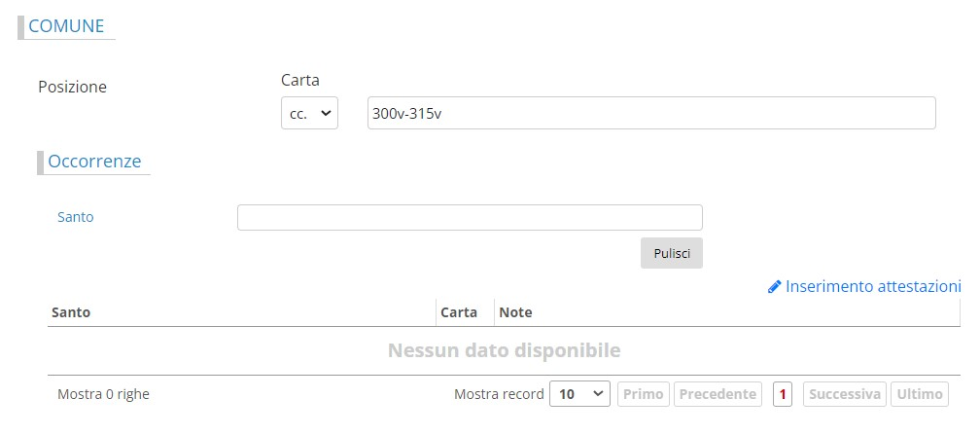Image resolution: width=980 pixels, height=435 pixels.
Task: Click the 300v-315v Carta text field
Action: click(x=650, y=113)
